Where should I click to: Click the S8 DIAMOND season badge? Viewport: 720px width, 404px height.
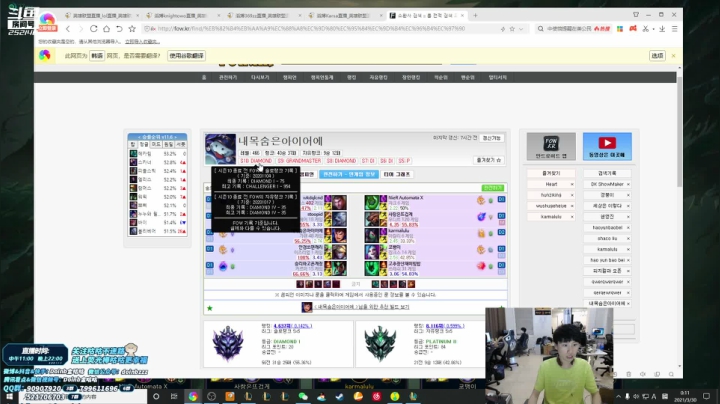point(341,161)
